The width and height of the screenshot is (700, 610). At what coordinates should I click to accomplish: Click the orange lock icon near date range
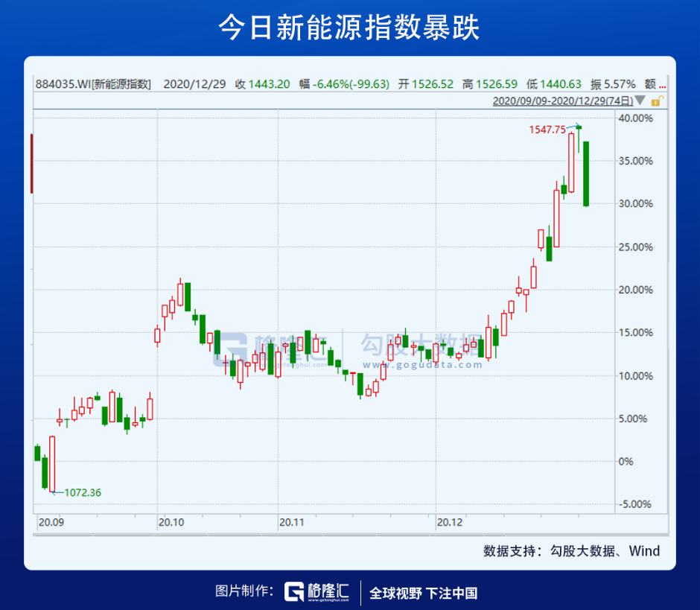655,102
